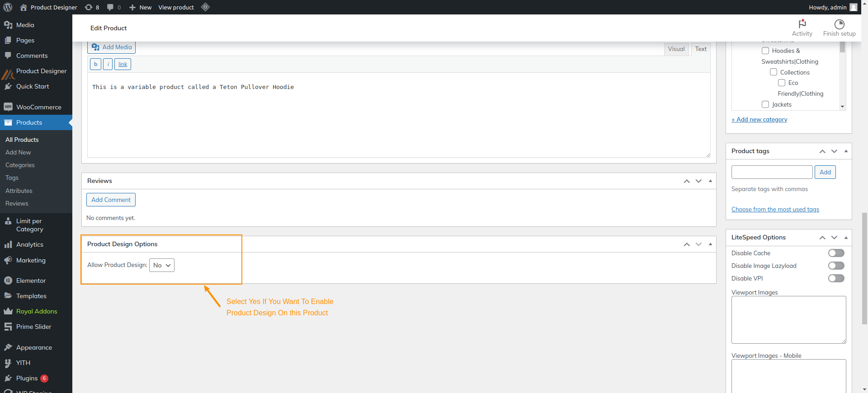This screenshot has height=393, width=868.
Task: Click the Add Comment button
Action: (111, 200)
